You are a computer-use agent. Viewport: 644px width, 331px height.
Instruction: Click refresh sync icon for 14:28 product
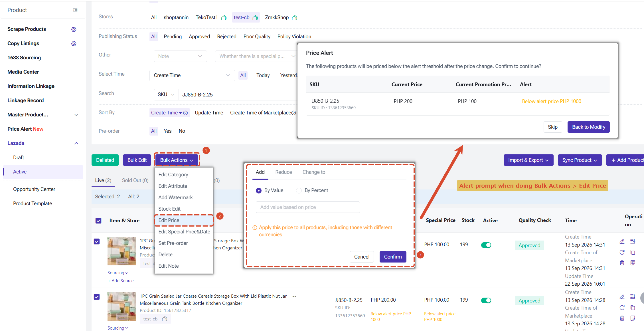(x=622, y=308)
